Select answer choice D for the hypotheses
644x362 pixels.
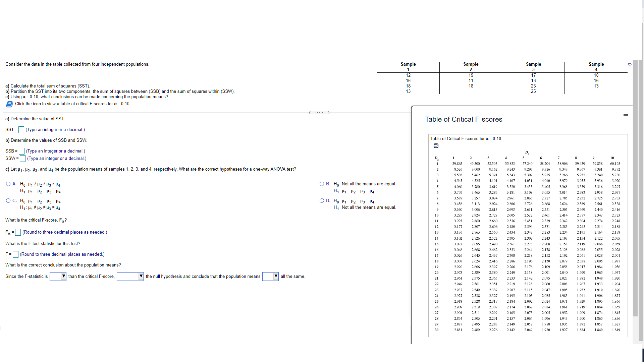click(322, 201)
